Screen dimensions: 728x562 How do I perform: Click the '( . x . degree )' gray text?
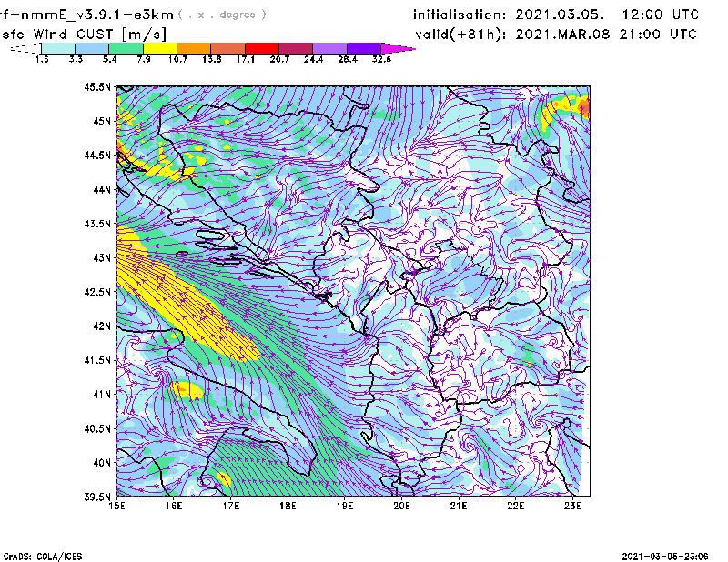tap(222, 15)
